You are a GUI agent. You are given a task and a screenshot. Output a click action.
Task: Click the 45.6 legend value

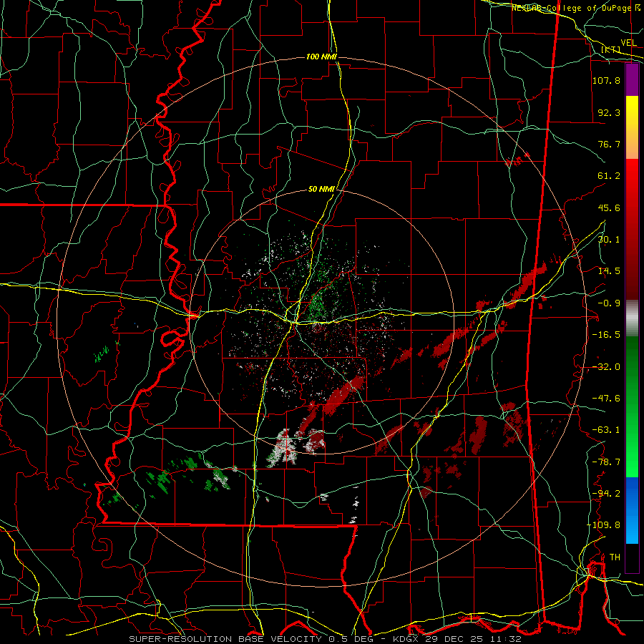click(x=610, y=208)
